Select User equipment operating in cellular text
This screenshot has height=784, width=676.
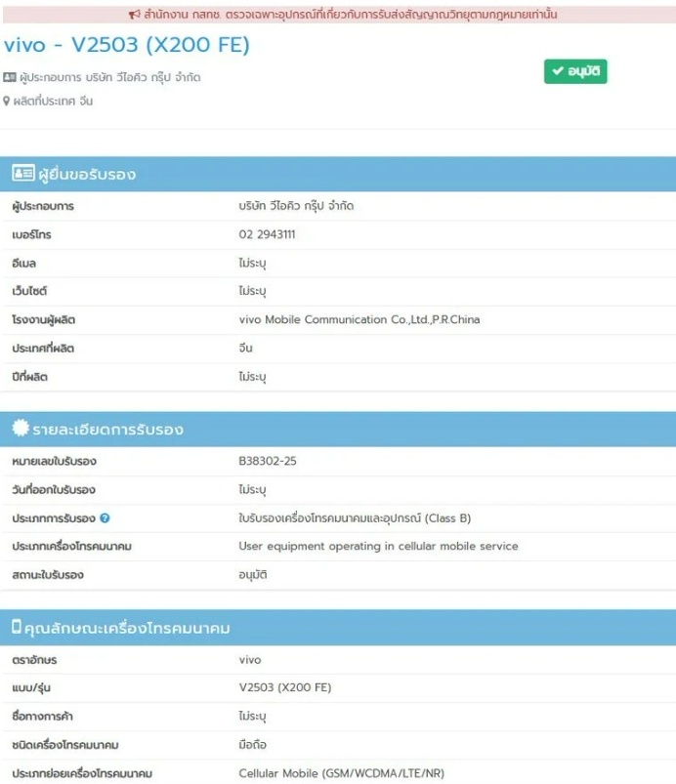click(x=378, y=546)
